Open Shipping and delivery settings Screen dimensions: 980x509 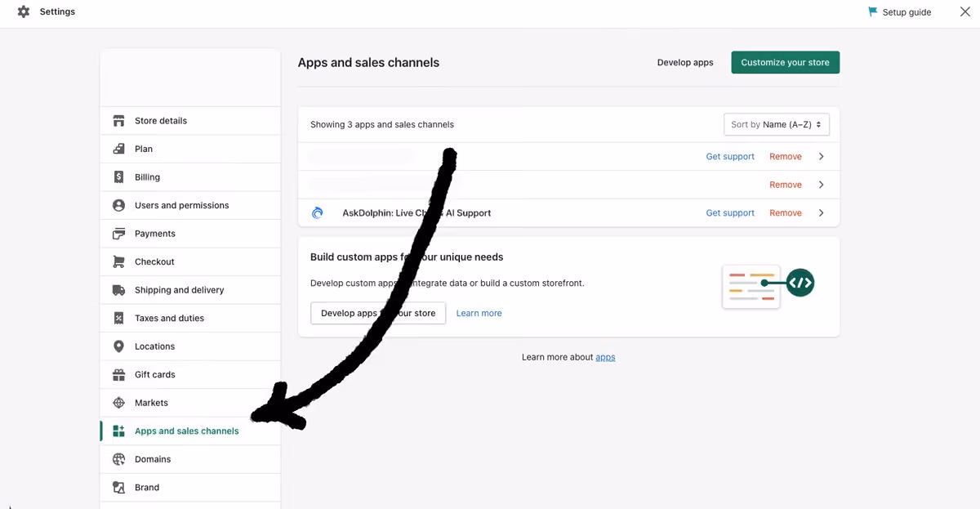coord(190,290)
